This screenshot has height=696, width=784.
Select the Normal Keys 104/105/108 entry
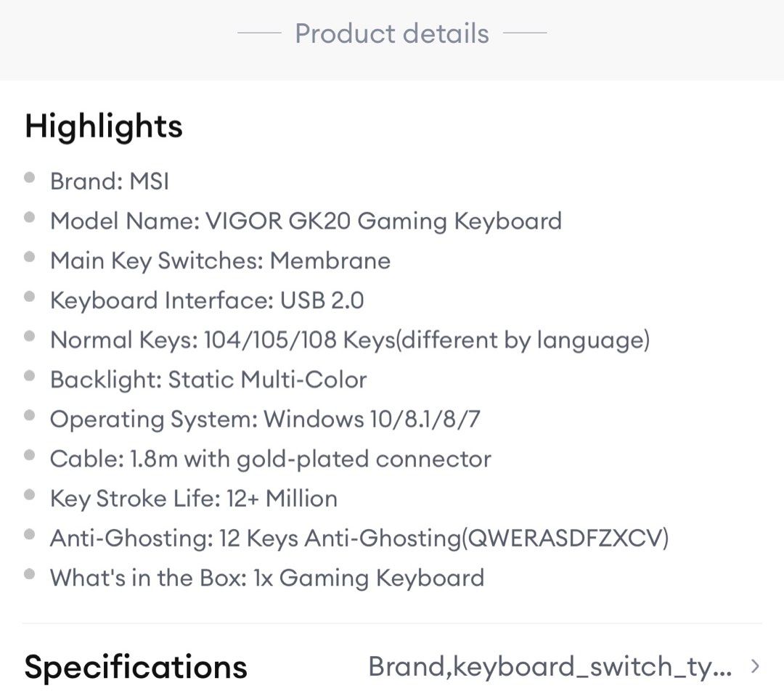351,340
